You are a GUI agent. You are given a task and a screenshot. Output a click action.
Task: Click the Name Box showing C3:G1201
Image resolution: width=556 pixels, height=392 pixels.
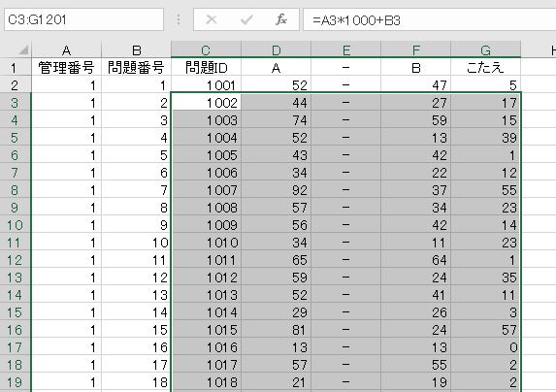[x=83, y=19]
